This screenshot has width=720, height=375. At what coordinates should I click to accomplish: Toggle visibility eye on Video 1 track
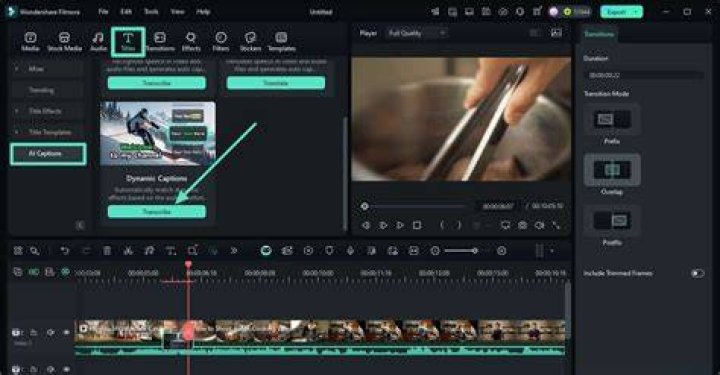[67, 332]
